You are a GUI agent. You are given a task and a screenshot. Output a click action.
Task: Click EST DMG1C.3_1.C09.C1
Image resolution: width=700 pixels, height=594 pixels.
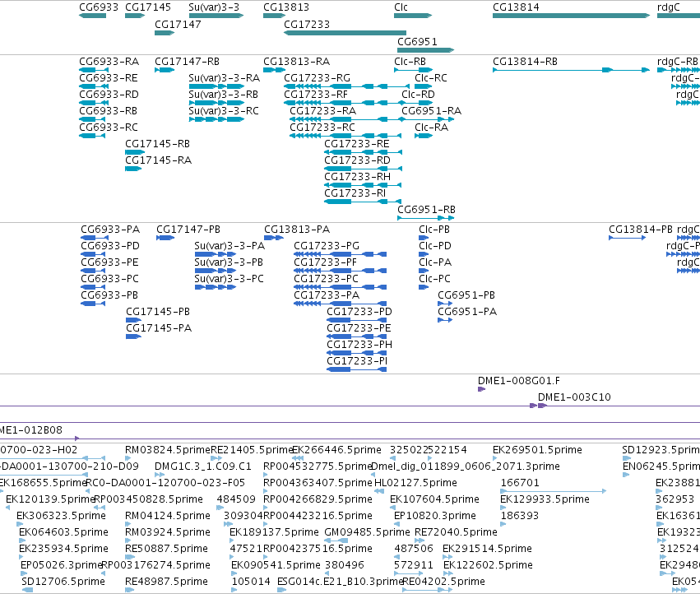tap(203, 466)
